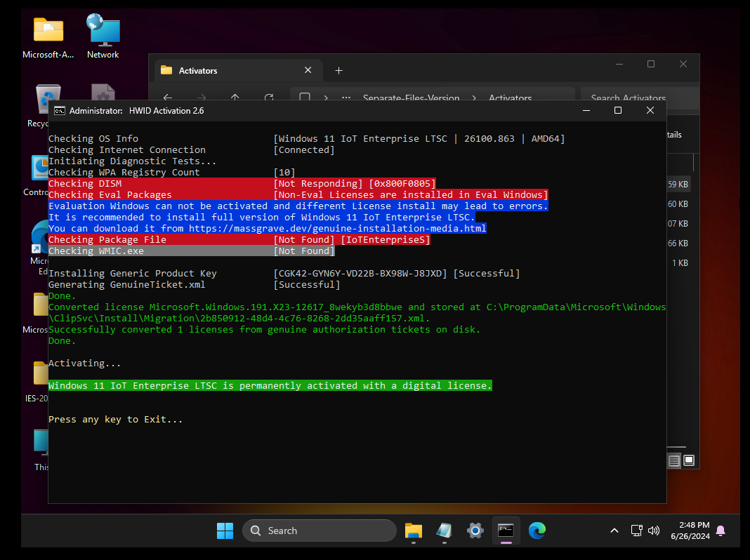The width and height of the screenshot is (750, 560).
Task: Click the "Generating GenuineTicket.xml" line
Action: point(195,285)
